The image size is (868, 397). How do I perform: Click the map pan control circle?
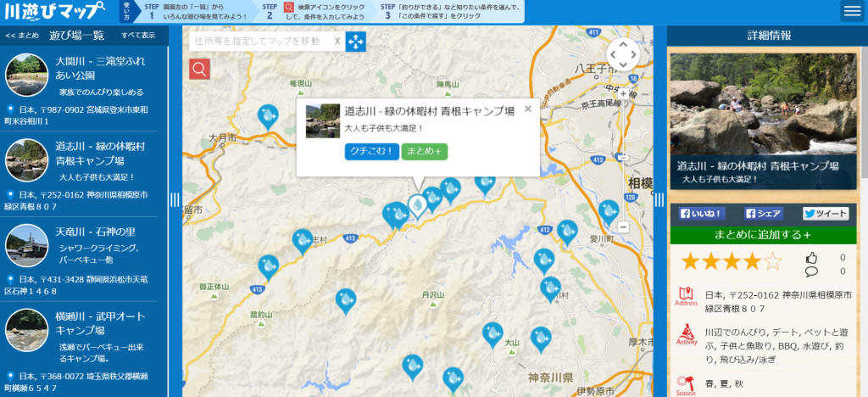click(623, 54)
